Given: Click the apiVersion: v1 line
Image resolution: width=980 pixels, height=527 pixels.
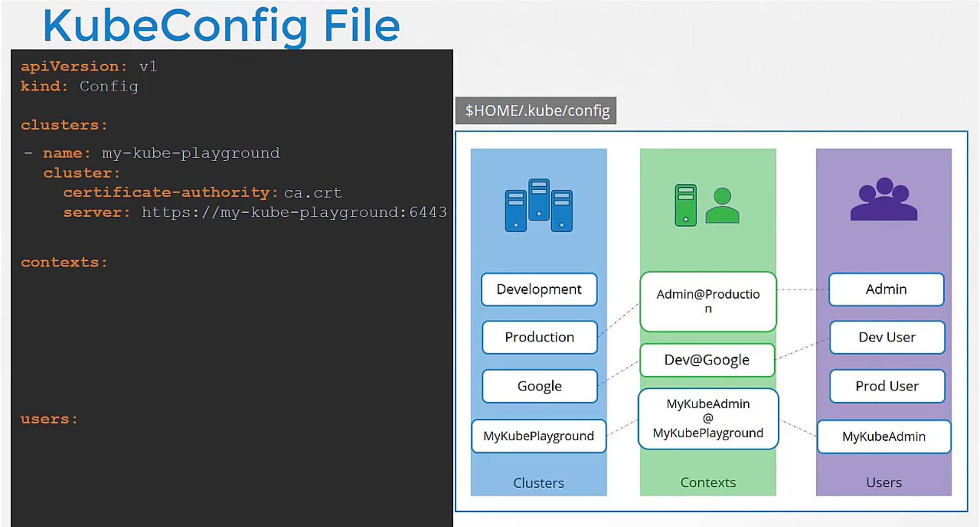Looking at the screenshot, I should [x=89, y=66].
